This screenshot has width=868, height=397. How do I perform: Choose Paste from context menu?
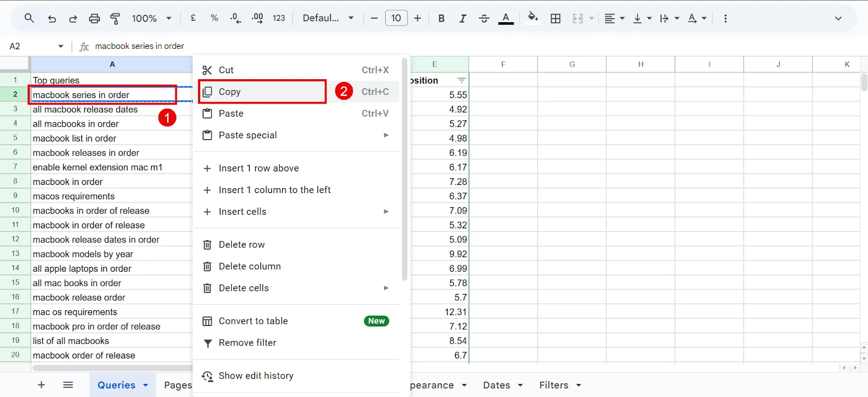tap(296, 113)
